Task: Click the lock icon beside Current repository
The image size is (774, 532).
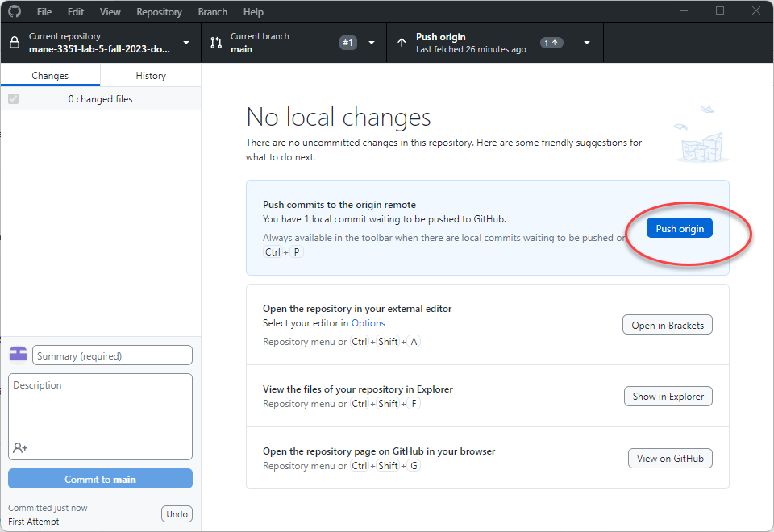Action: [x=15, y=43]
